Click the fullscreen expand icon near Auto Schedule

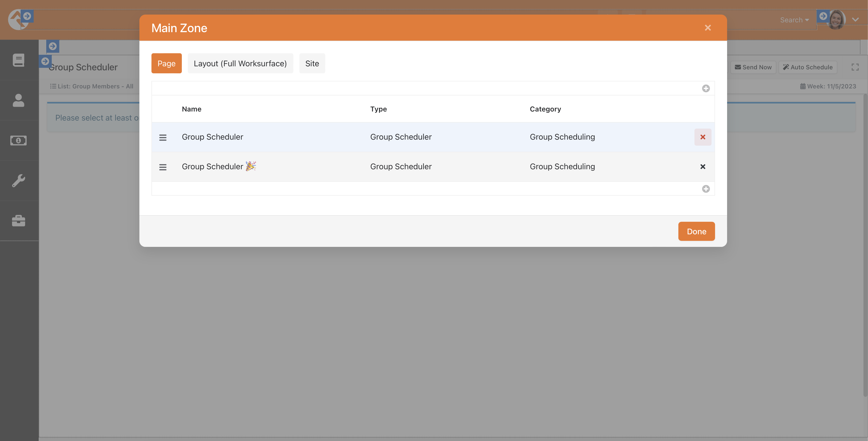855,67
